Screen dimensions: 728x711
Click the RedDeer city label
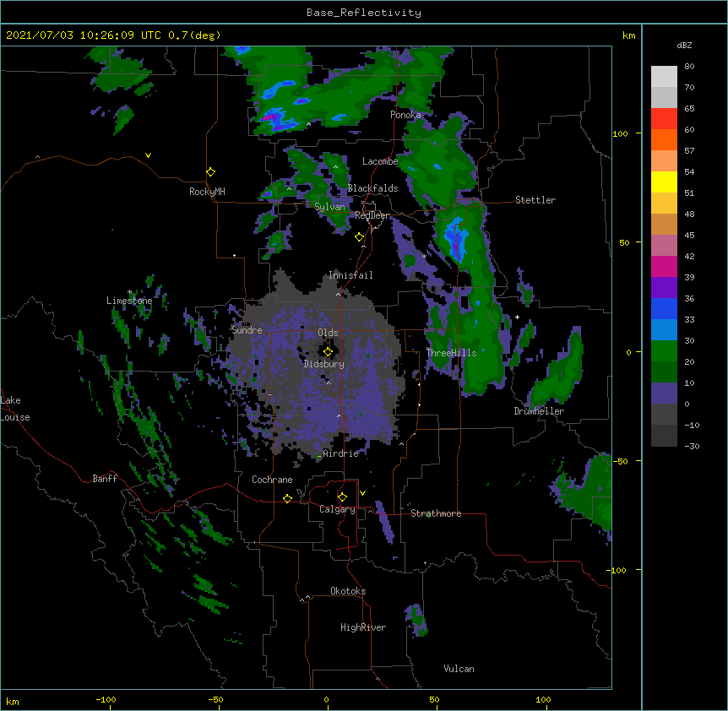[x=372, y=215]
